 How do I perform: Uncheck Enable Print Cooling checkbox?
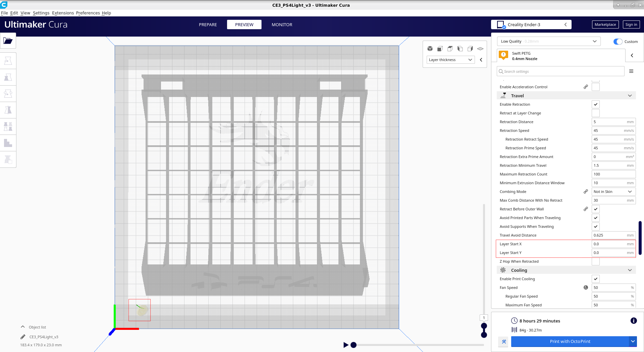(596, 279)
